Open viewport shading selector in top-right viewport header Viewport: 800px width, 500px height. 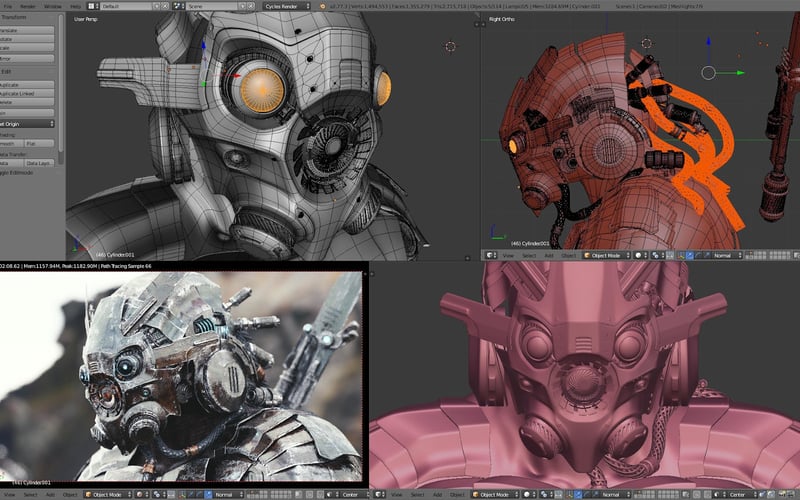point(641,255)
